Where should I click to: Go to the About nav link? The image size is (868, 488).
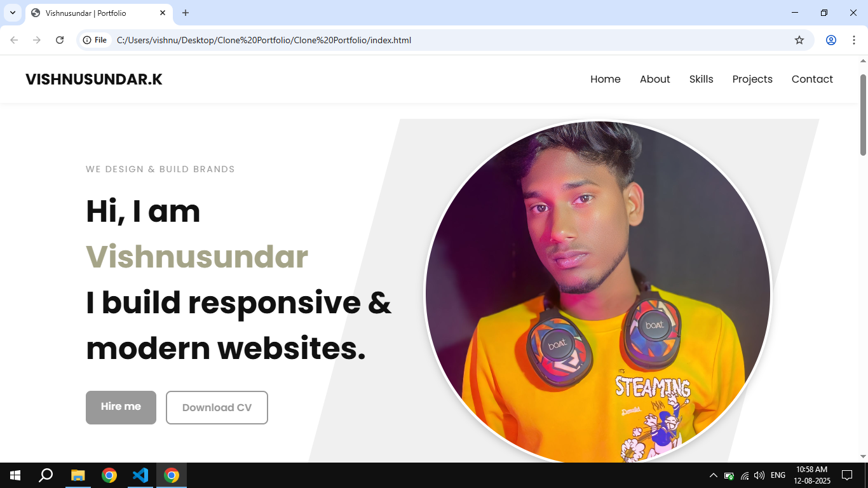654,79
